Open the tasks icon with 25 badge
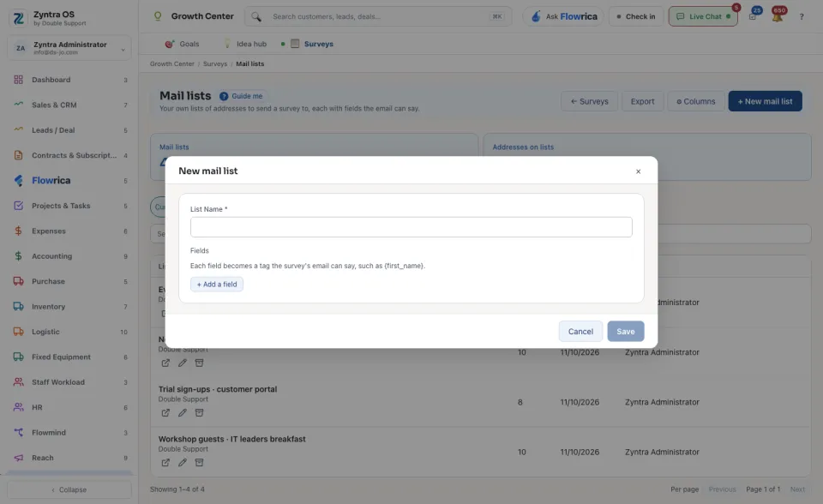This screenshot has height=504, width=823. [753, 17]
